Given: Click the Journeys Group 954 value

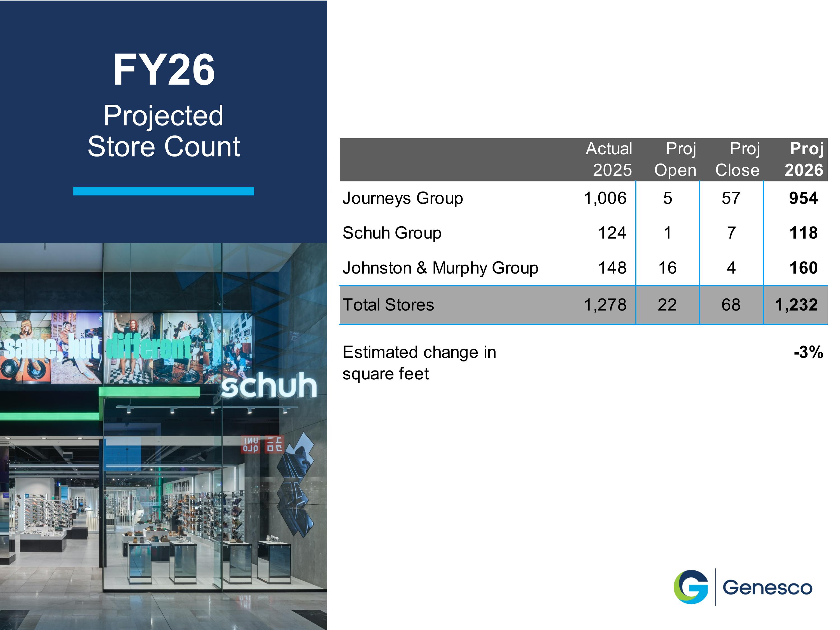Looking at the screenshot, I should click(803, 198).
